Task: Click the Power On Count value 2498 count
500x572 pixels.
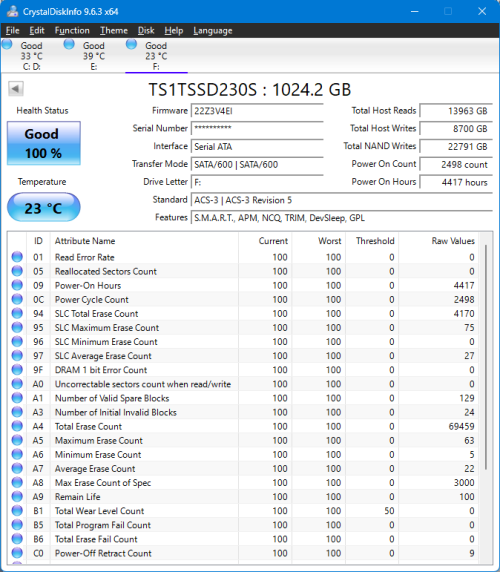Action: pyautogui.click(x=456, y=164)
